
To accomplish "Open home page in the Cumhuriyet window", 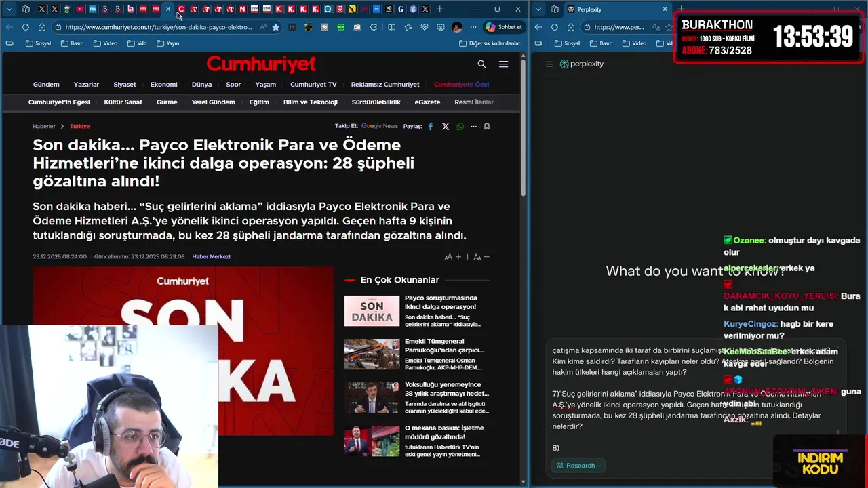I will pos(42,27).
